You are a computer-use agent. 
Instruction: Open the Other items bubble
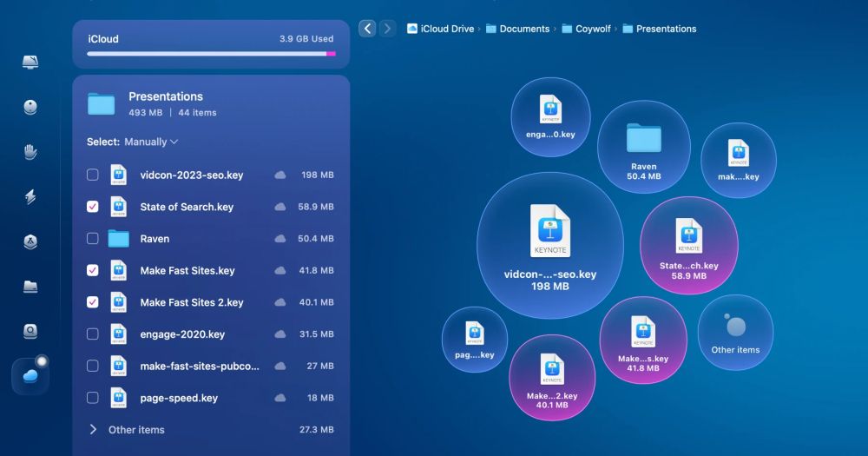point(735,333)
